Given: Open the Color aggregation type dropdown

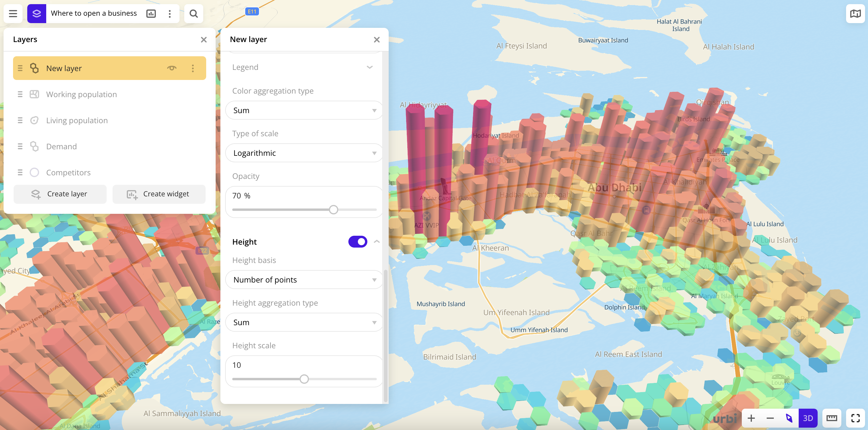Looking at the screenshot, I should pos(304,110).
